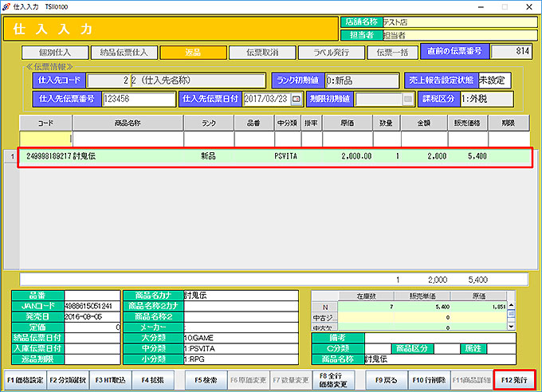Select the 伝票取消 tab

pyautogui.click(x=260, y=53)
